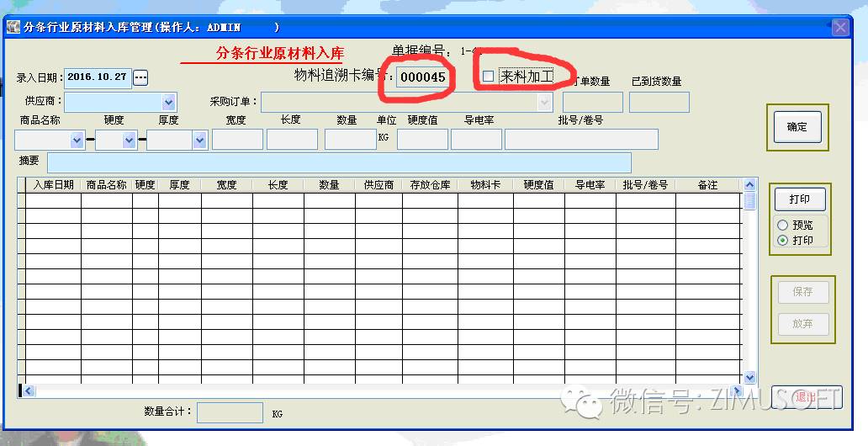868x446 pixels.
Task: Click the app icon in title bar
Action: [13, 27]
